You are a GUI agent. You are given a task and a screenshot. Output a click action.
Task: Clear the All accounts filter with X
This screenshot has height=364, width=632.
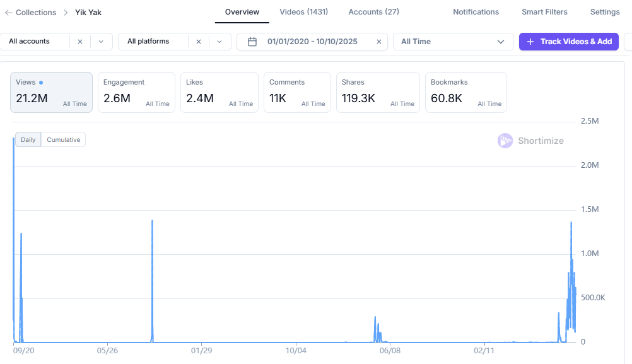tap(80, 42)
